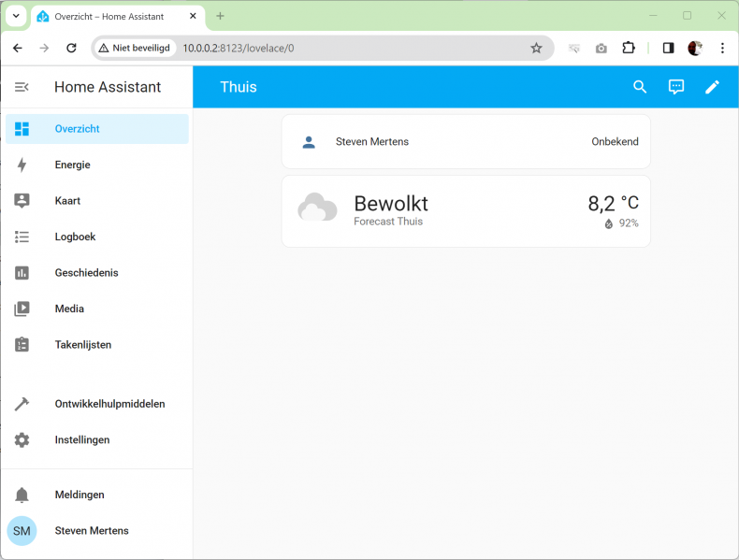Open Meldingen notifications
Screen dimensions: 739x560
[97, 495]
